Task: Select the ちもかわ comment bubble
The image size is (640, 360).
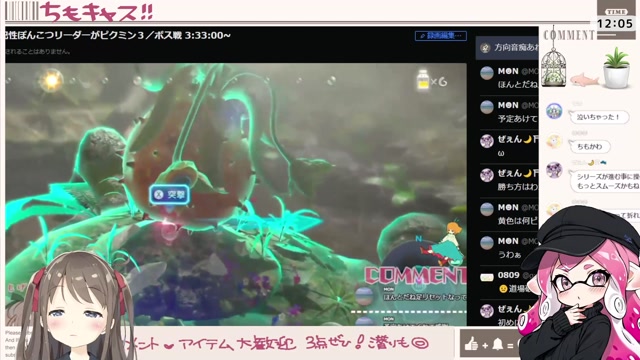Action: (x=589, y=147)
